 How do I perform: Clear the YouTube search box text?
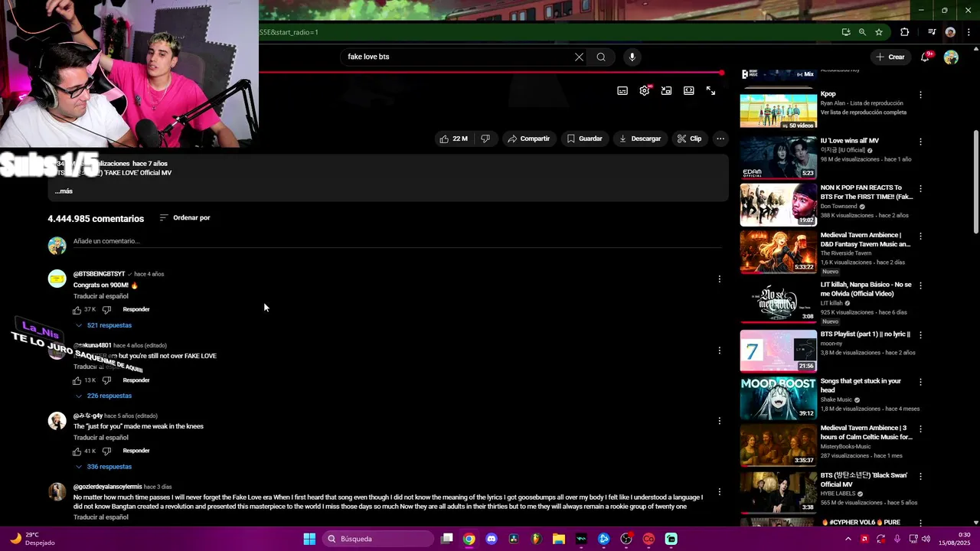pos(579,57)
